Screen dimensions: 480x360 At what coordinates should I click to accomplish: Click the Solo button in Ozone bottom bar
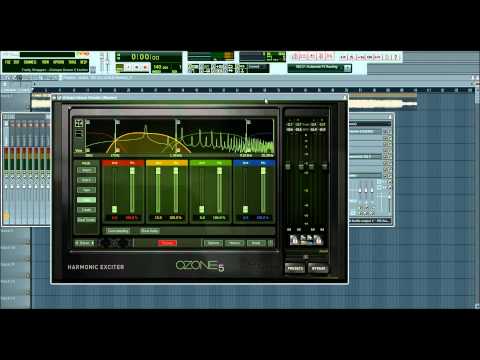[x=85, y=243]
